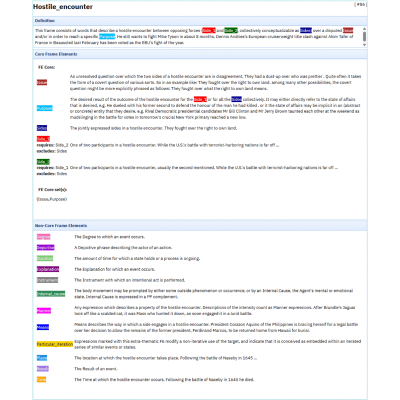Viewport: 400px width, 400px height.
Task: Click navy Sides tag in the definition text
Action: (x=306, y=30)
